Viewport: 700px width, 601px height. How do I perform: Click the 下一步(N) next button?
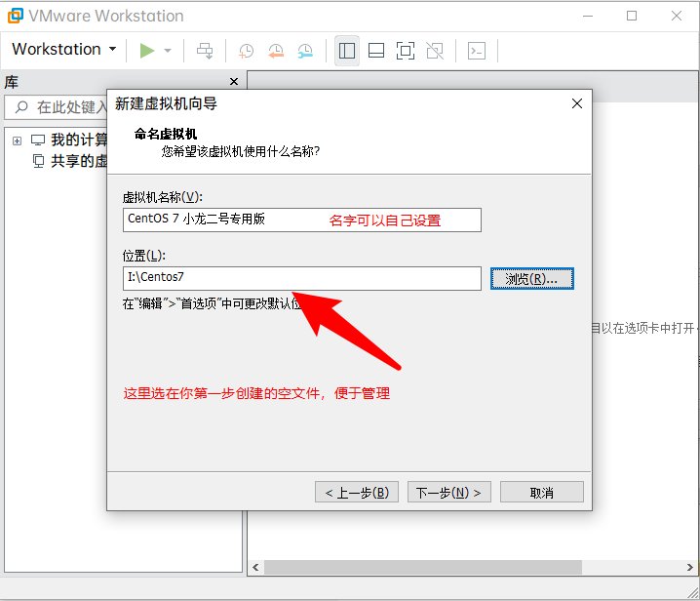coord(449,492)
